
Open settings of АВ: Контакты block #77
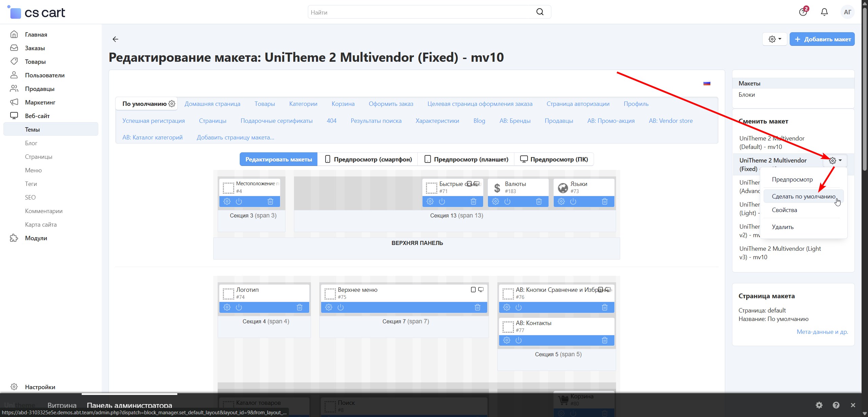point(507,340)
